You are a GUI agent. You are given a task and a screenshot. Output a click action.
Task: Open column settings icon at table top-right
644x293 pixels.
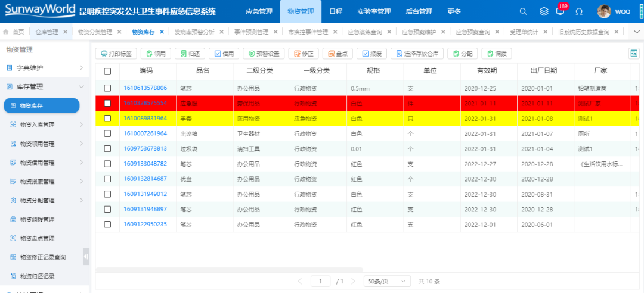634,54
